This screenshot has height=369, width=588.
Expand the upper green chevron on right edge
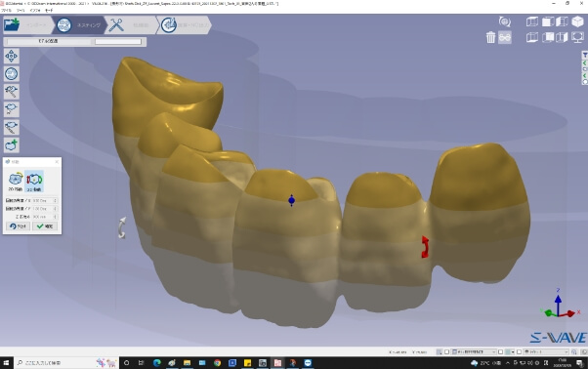coord(585,62)
